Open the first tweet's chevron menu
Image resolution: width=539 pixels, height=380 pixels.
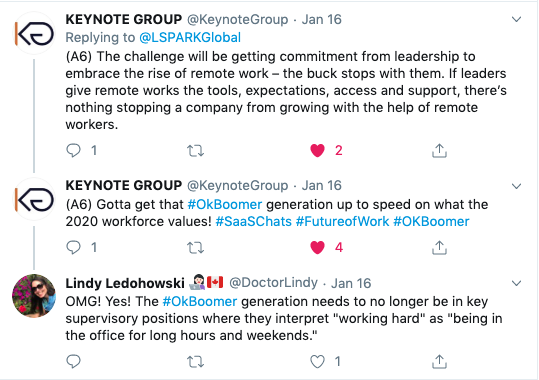[x=516, y=20]
